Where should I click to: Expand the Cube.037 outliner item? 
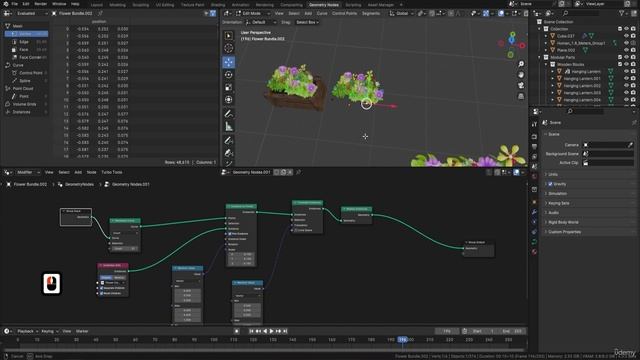click(546, 36)
